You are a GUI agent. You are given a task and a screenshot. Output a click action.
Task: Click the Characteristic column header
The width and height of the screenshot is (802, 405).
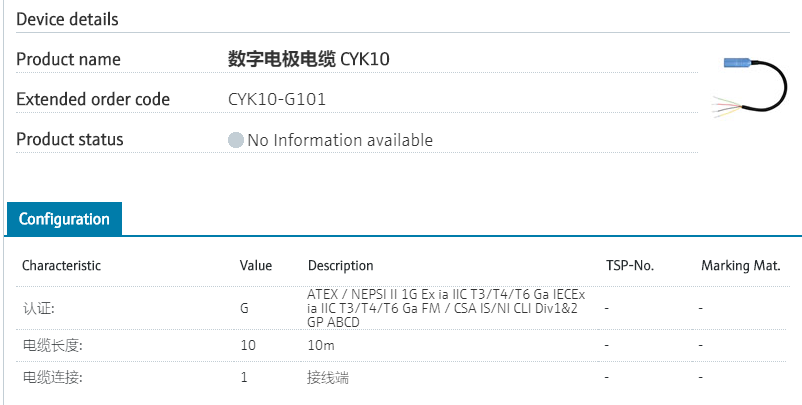[61, 266]
